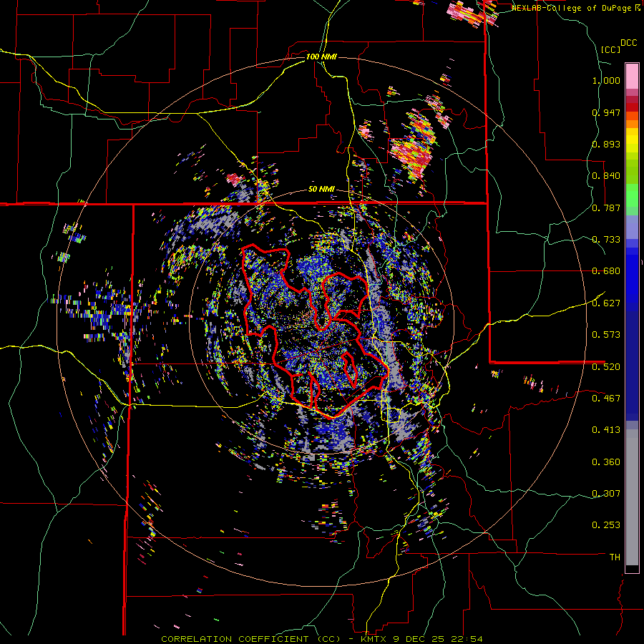Click the DCC product label
The width and height of the screenshot is (644, 644).
pos(628,43)
